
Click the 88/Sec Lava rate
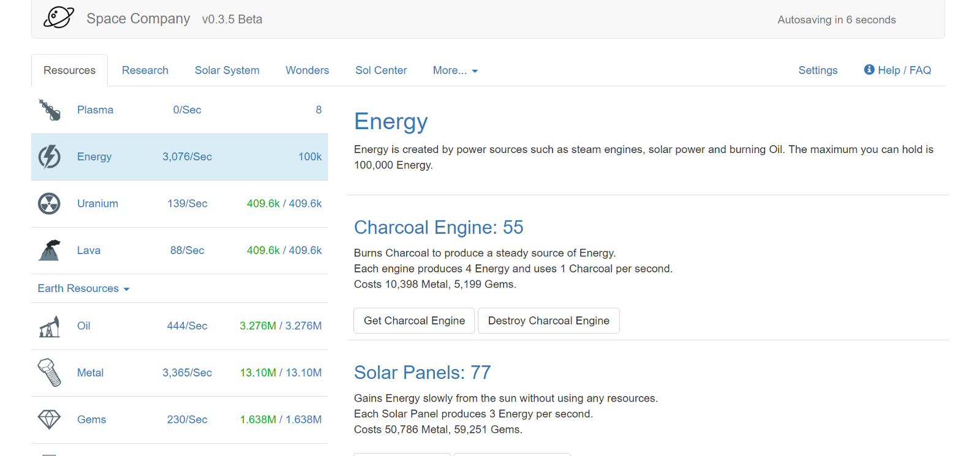(x=187, y=250)
